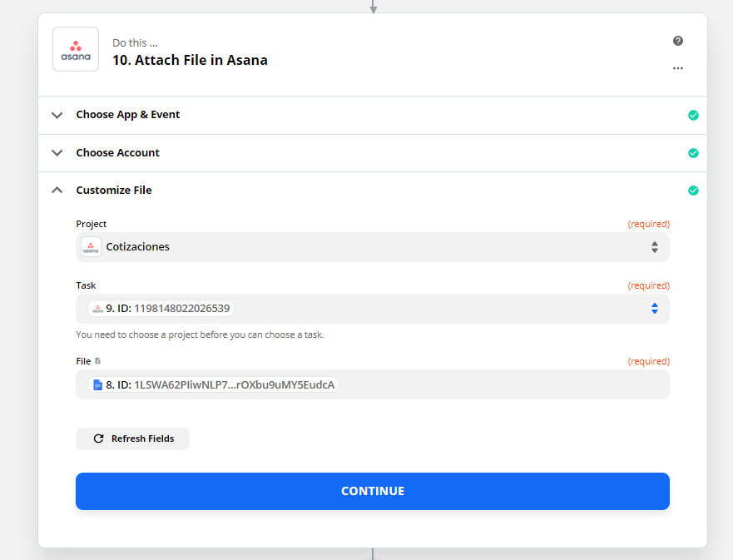The height and width of the screenshot is (560, 733).
Task: Collapse the Customize File section
Action: coord(57,190)
